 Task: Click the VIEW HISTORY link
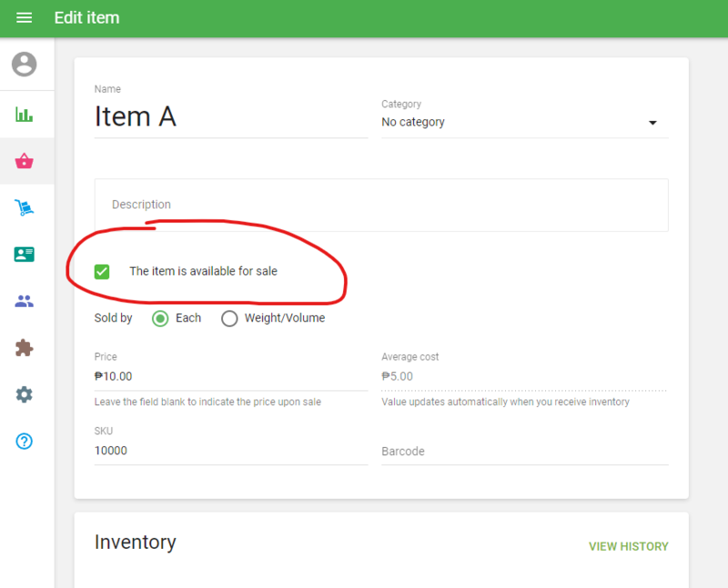point(628,547)
